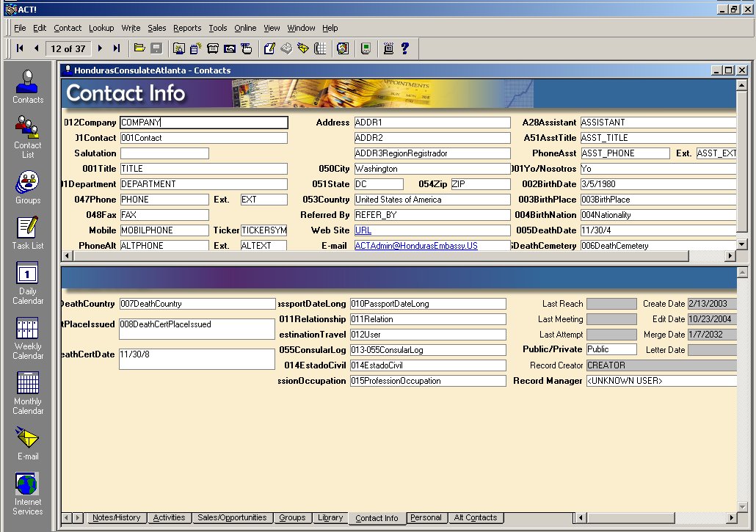Click the 012Company input field
756x532 pixels.
click(203, 123)
